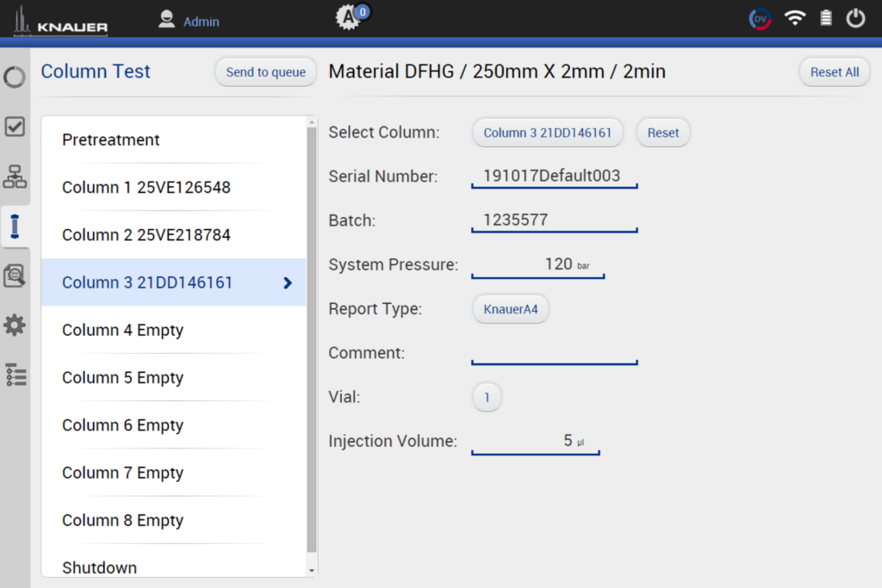This screenshot has height=588, width=882.
Task: Click the Batch input field
Action: pos(555,220)
